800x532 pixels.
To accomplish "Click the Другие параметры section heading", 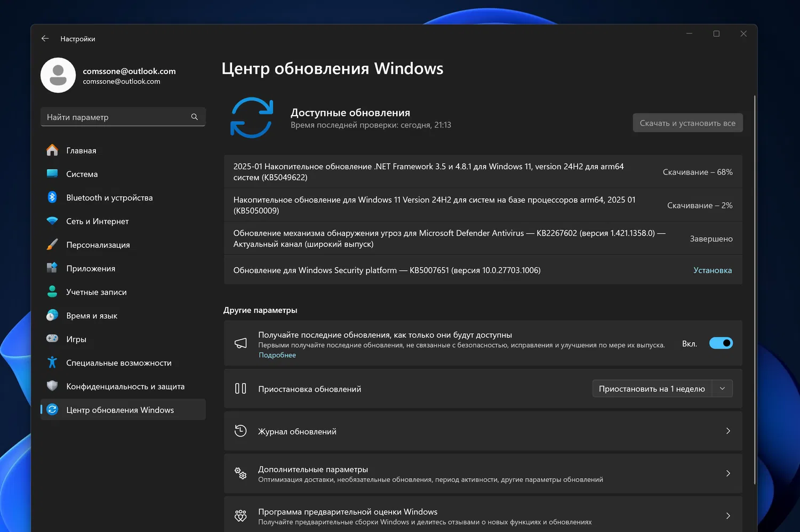I will pyautogui.click(x=260, y=310).
